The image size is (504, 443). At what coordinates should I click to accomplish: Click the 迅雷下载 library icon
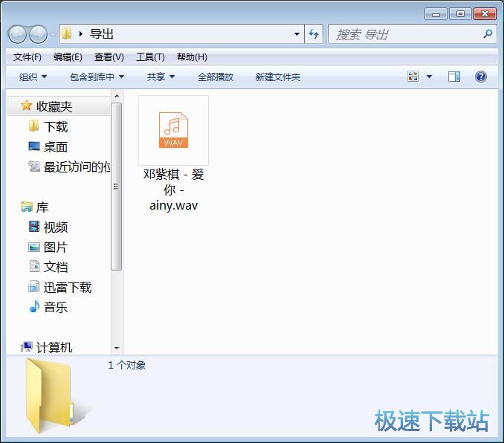coord(33,286)
